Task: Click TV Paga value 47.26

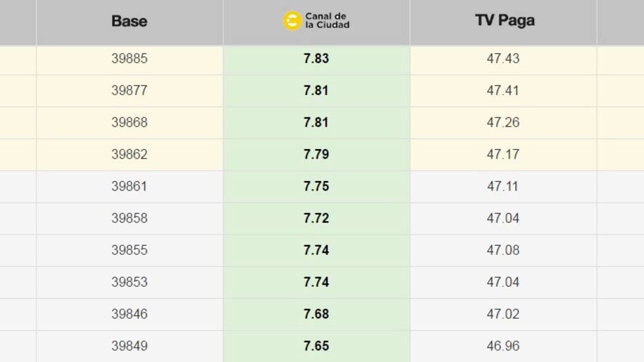Action: point(503,123)
